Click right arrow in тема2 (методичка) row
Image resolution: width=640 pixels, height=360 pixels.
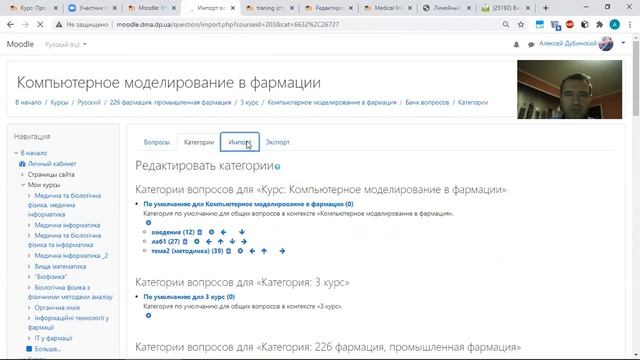coord(282,251)
